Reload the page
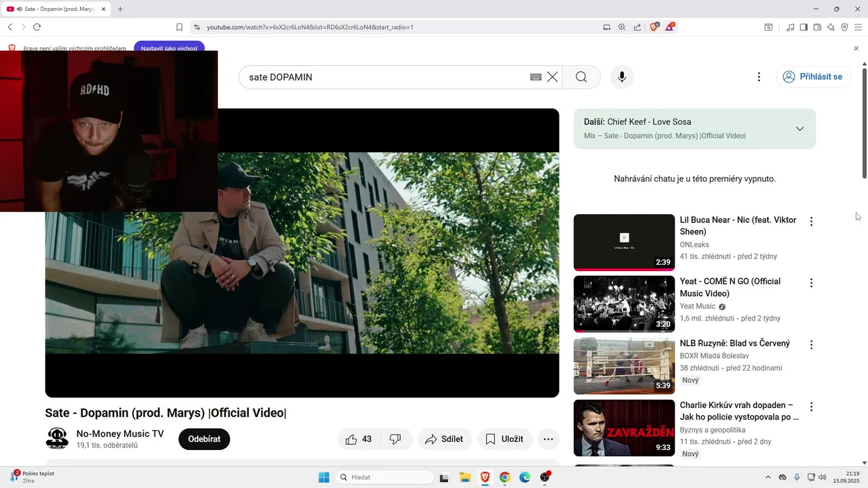Viewport: 868px width, 488px height. (x=37, y=27)
